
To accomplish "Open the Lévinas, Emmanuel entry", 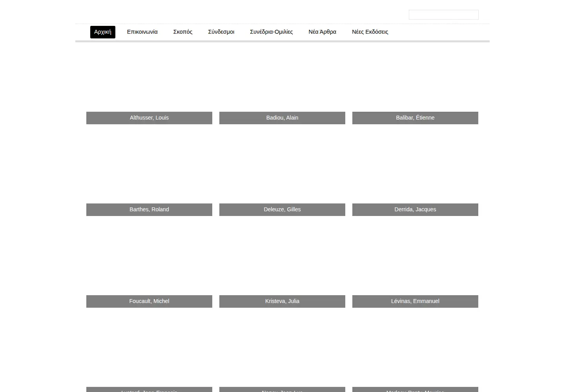I will pos(415,301).
